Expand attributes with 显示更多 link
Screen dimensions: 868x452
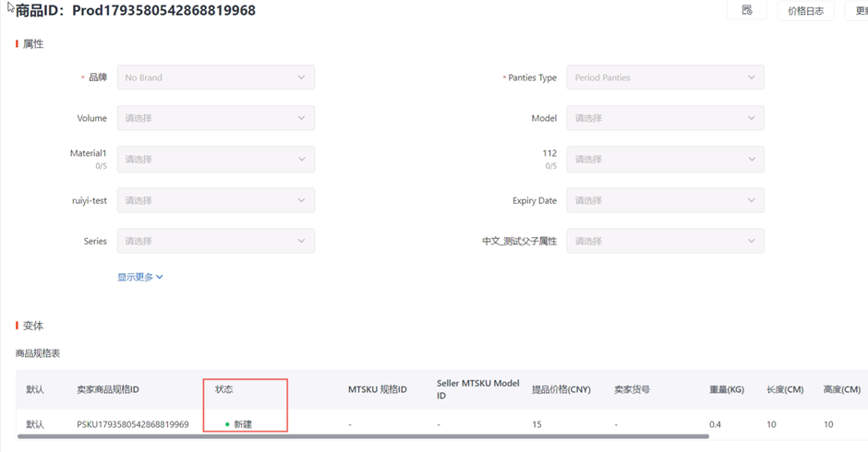(x=140, y=277)
